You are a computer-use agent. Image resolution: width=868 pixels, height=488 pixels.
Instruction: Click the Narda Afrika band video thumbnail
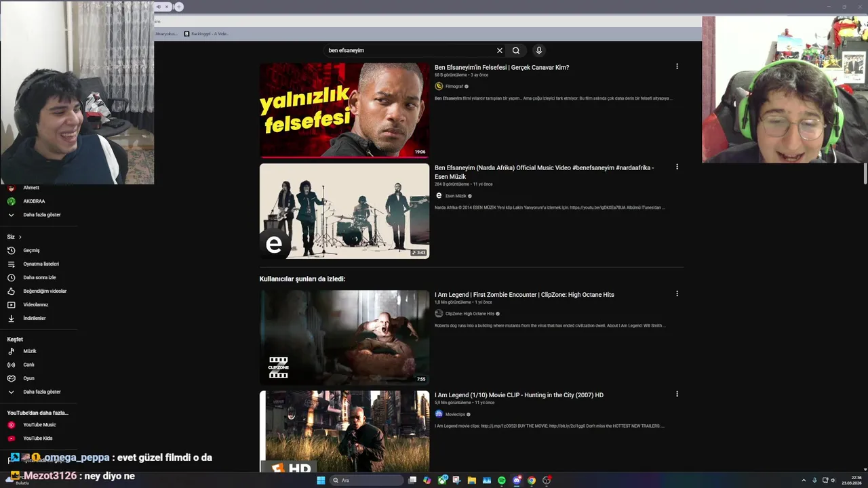pyautogui.click(x=344, y=211)
